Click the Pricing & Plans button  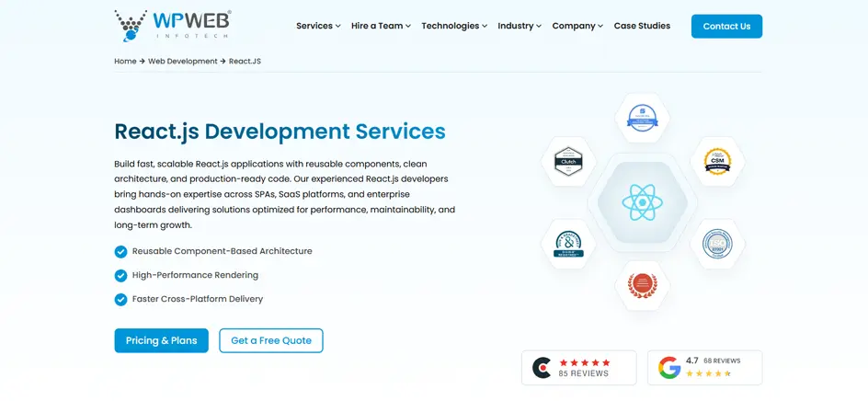(x=161, y=340)
